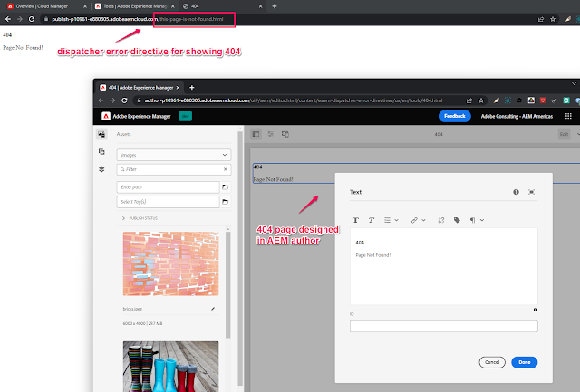Edit bricks.jpeg with pencil icon
This screenshot has width=580, height=392.
213,309
